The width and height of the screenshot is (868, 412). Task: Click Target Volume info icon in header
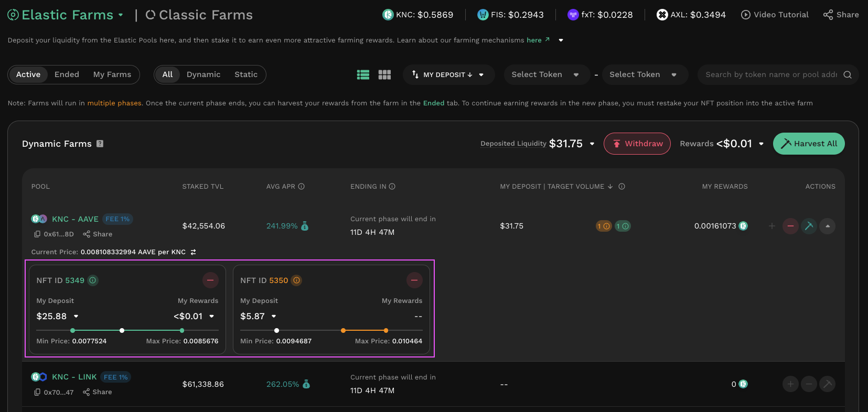(621, 187)
